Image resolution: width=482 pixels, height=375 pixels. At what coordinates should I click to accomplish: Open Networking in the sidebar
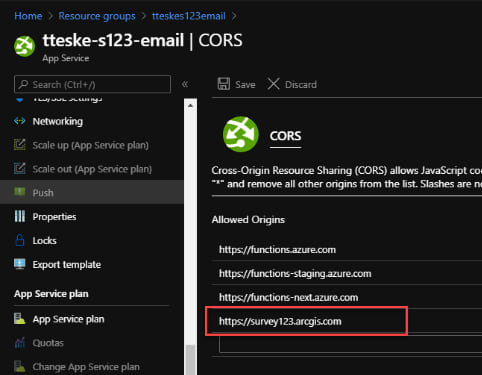click(x=58, y=121)
